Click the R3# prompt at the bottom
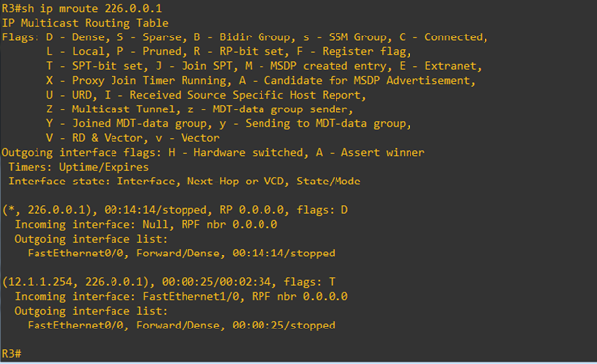Image resolution: width=597 pixels, height=364 pixels. click(11, 354)
